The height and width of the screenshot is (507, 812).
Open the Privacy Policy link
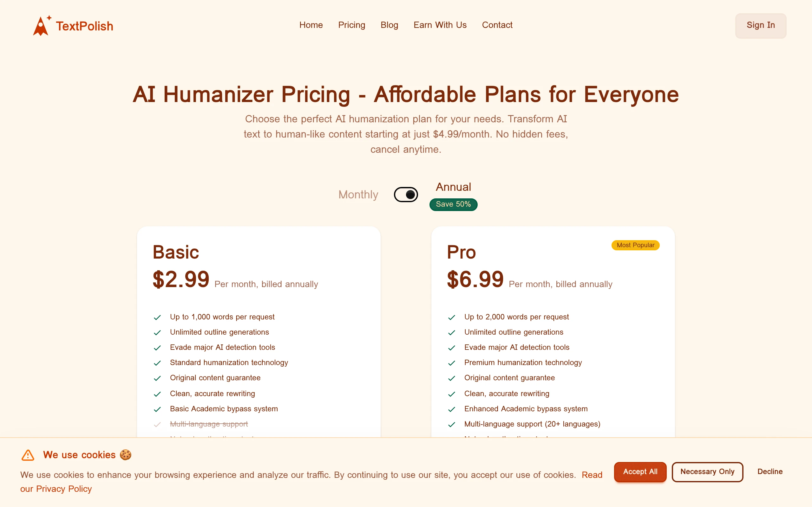point(64,489)
